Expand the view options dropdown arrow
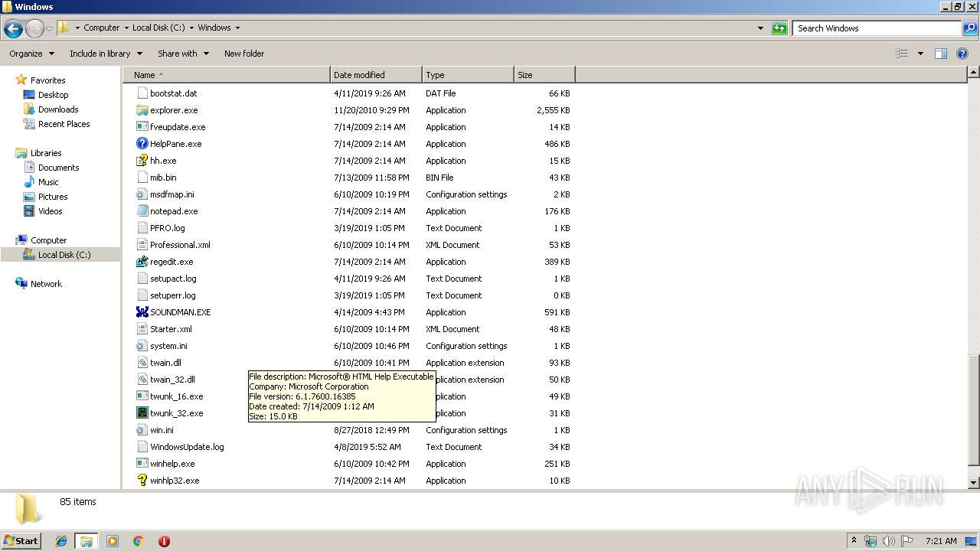Image resolution: width=980 pixels, height=551 pixels. [920, 54]
